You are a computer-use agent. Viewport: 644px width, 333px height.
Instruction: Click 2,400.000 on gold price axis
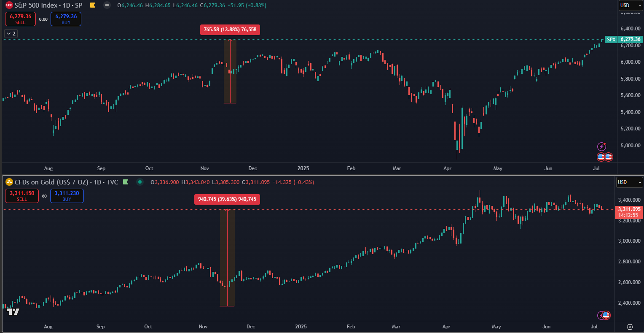click(x=629, y=303)
